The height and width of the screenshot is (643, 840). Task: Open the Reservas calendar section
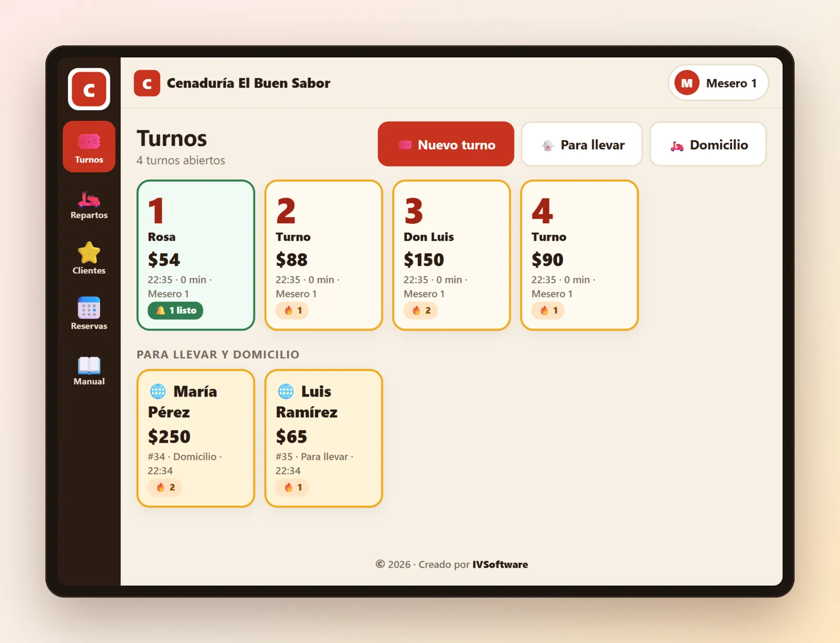pos(89,314)
